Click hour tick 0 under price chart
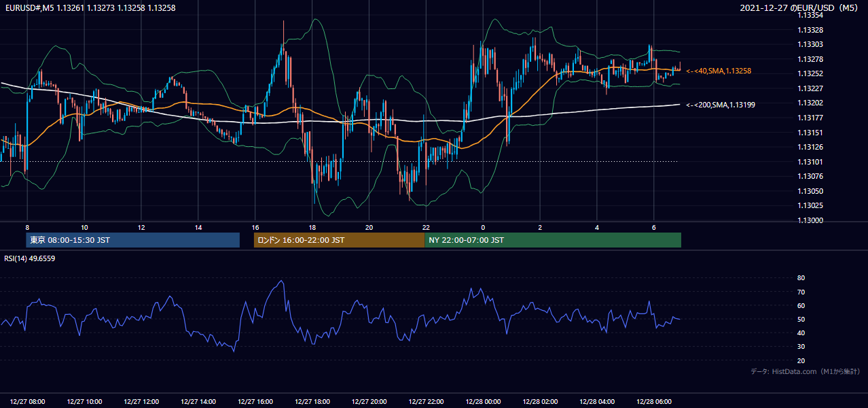This screenshot has height=408, width=868. [483, 227]
